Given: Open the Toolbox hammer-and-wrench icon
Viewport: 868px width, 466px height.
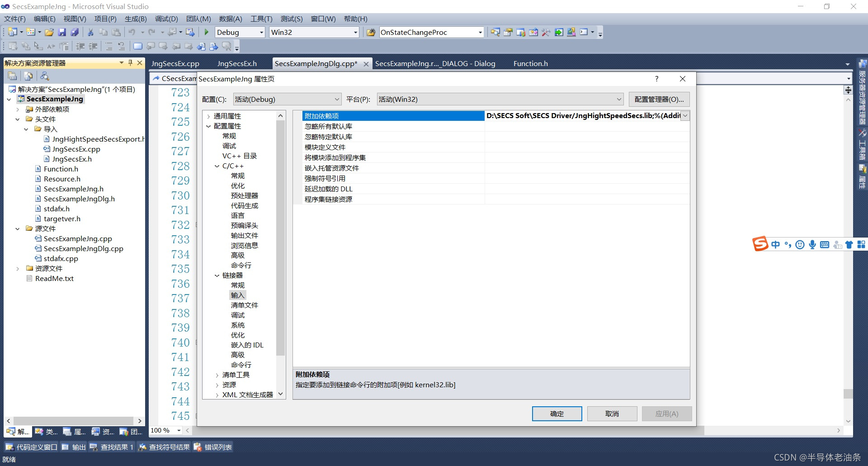Looking at the screenshot, I should click(x=546, y=32).
